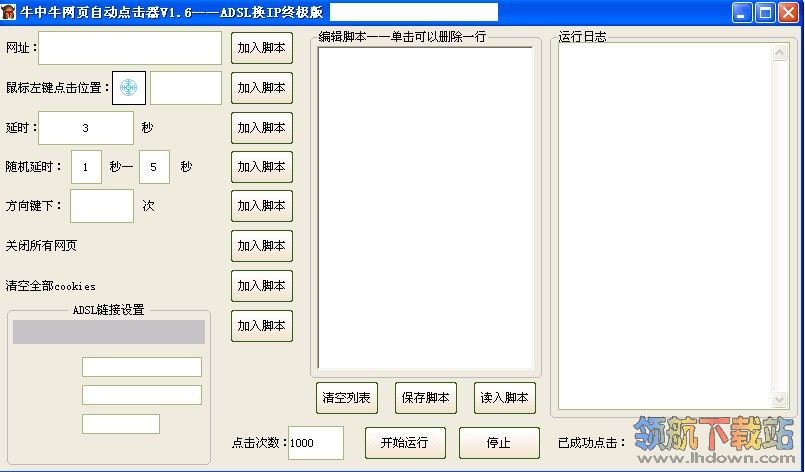
Task: Click the 读入脚本 button
Action: 505,398
